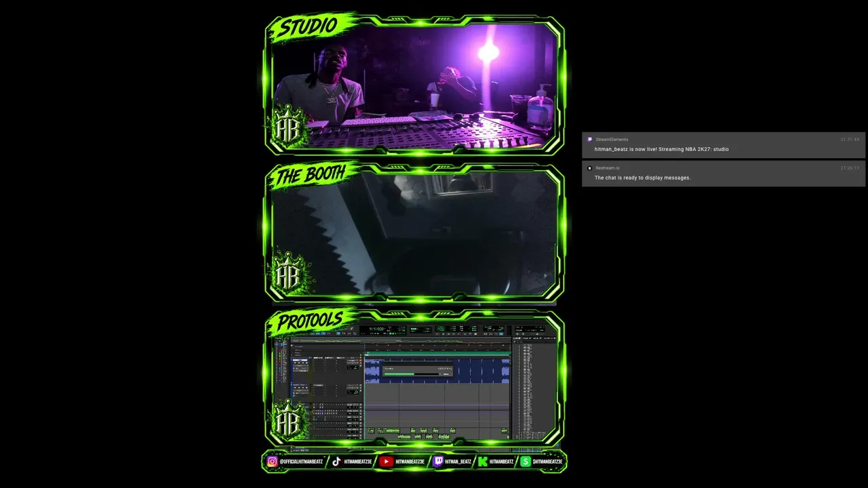
Task: Click the 21:31:44 chat timestamp
Action: 850,140
